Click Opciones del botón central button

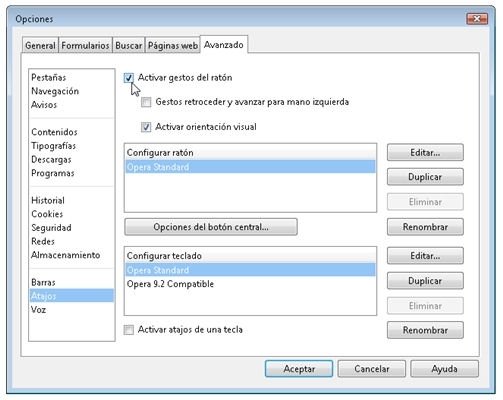click(211, 227)
